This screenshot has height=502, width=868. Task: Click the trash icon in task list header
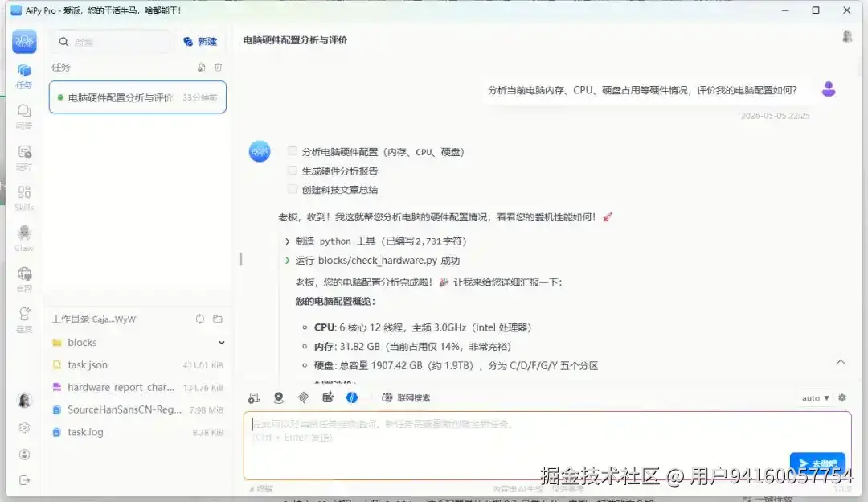pyautogui.click(x=218, y=67)
